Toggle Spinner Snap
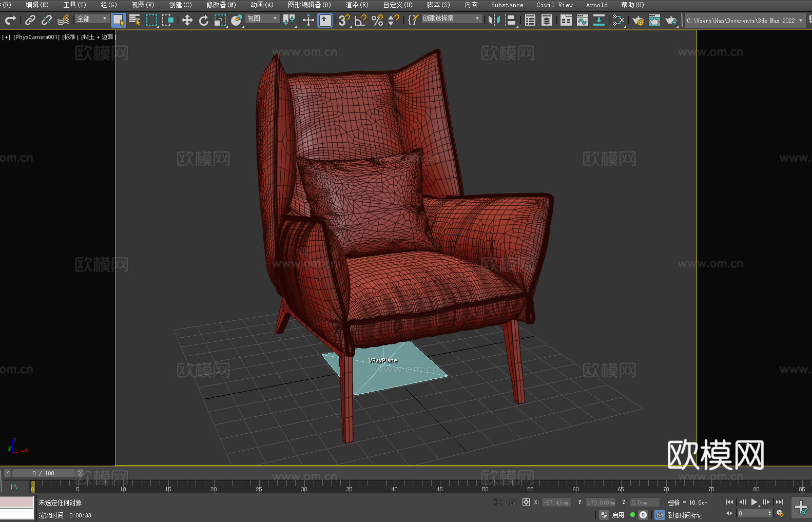 point(394,20)
